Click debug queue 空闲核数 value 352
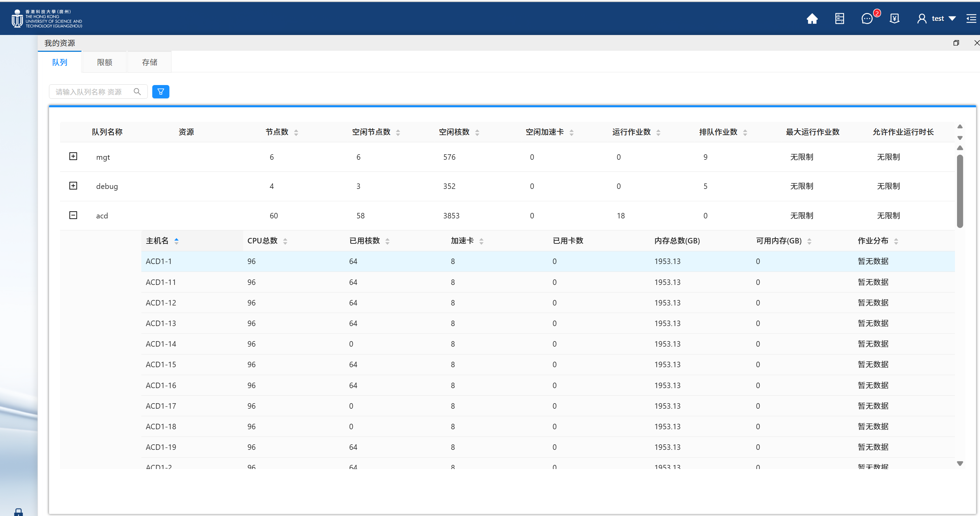980x516 pixels. pyautogui.click(x=449, y=186)
